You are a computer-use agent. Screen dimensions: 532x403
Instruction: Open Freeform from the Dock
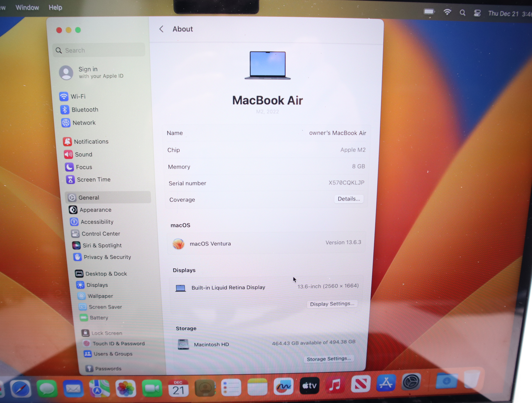284,386
